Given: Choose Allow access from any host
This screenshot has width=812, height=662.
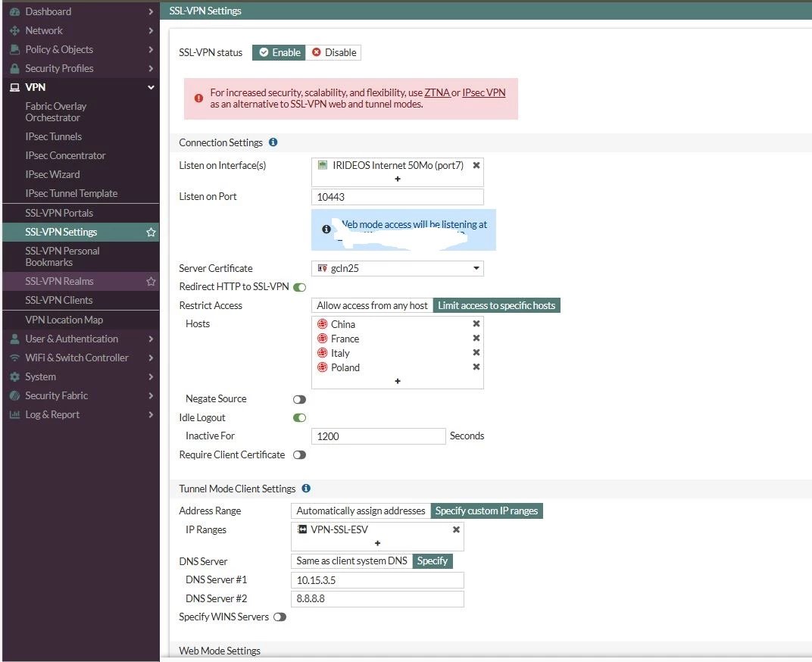Looking at the screenshot, I should pos(372,305).
